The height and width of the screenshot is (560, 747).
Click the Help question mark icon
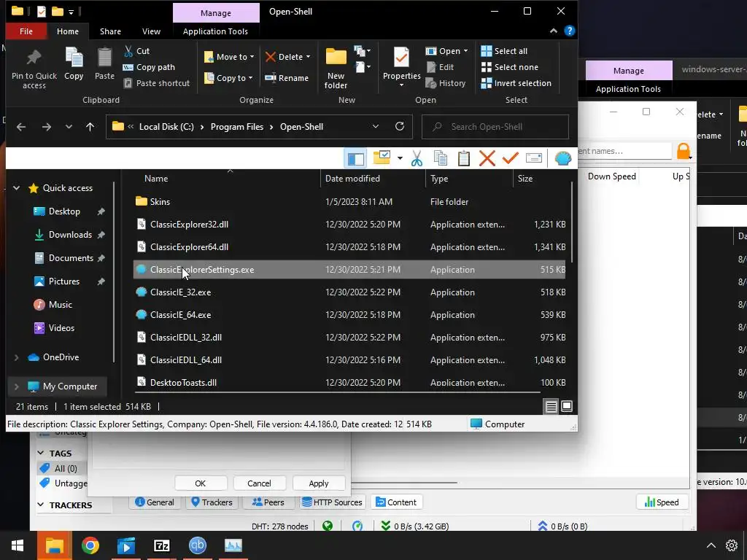[x=569, y=31]
